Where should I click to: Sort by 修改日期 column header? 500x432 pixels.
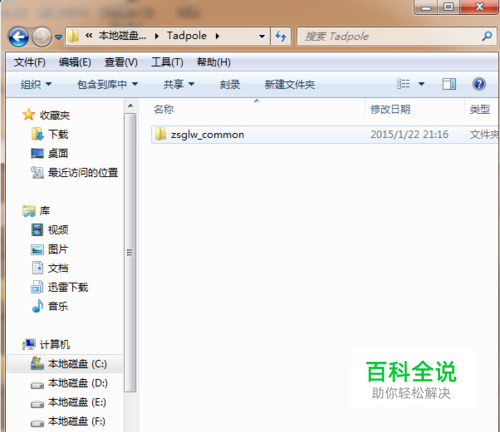[x=390, y=109]
